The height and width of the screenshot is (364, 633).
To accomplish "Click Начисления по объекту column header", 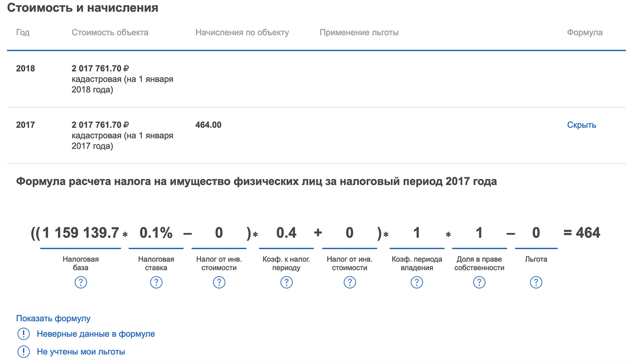I will [x=242, y=33].
